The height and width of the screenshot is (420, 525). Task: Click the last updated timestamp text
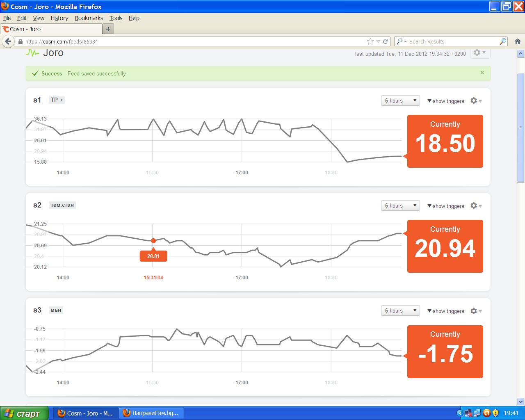(x=411, y=54)
